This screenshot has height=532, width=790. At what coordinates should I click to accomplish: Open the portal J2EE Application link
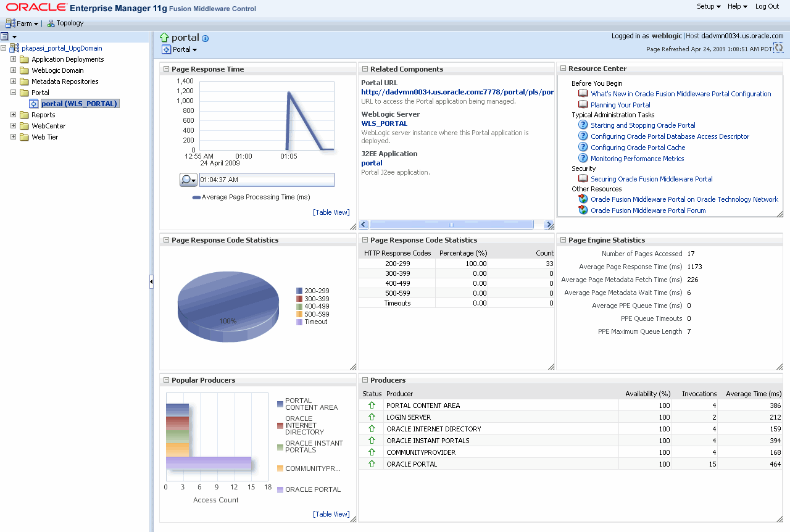[372, 163]
